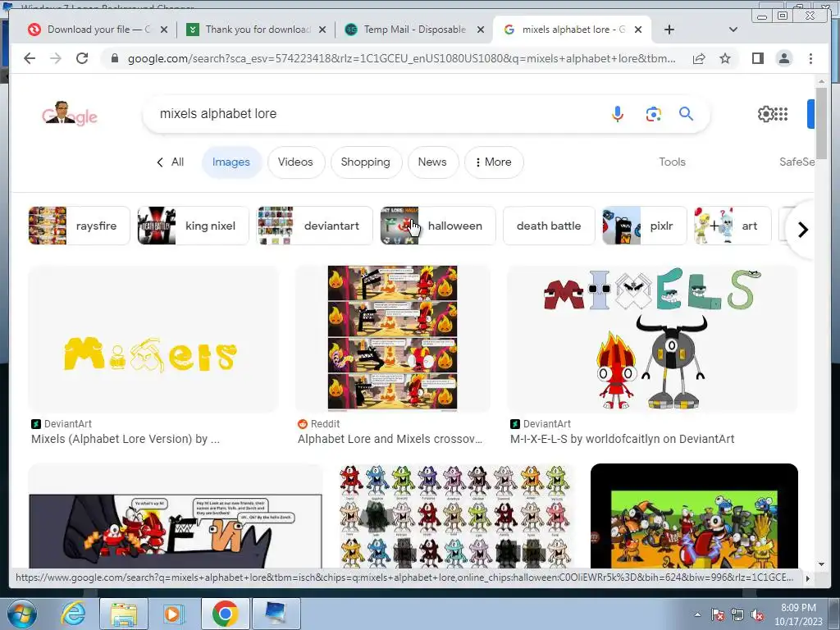Screen dimensions: 840x630
Task: Open File Explorer from taskbar
Action: (124, 614)
